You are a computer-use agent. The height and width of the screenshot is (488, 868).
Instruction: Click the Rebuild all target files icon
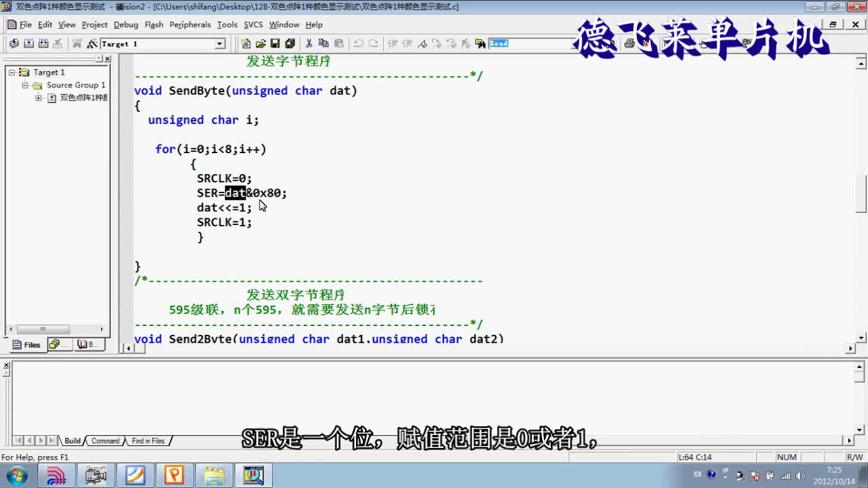click(43, 43)
